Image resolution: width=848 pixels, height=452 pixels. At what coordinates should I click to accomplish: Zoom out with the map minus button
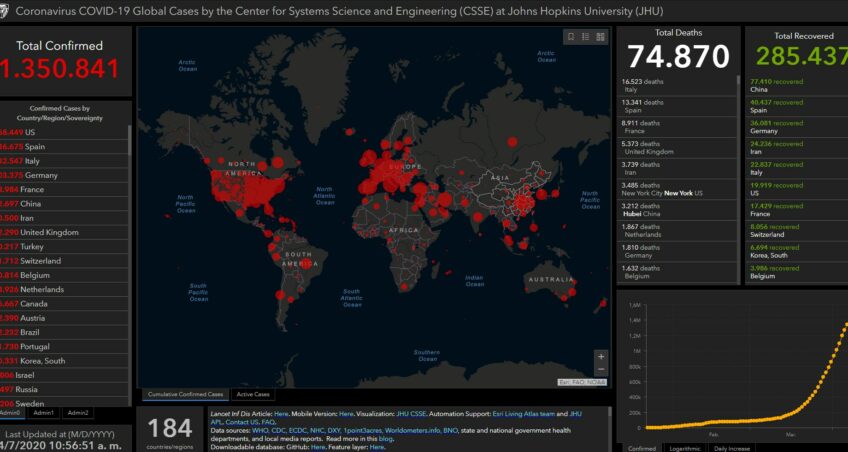601,370
